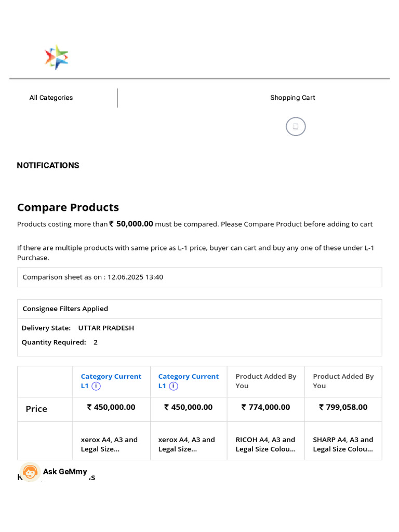Image resolution: width=399 pixels, height=532 pixels.
Task: Go to the Shopping Cart link
Action: point(292,98)
